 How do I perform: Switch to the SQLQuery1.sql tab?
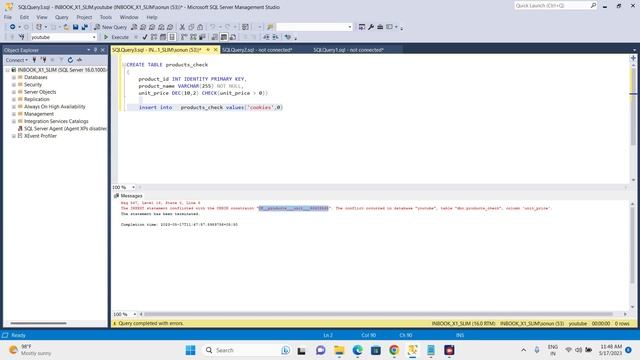coord(349,50)
